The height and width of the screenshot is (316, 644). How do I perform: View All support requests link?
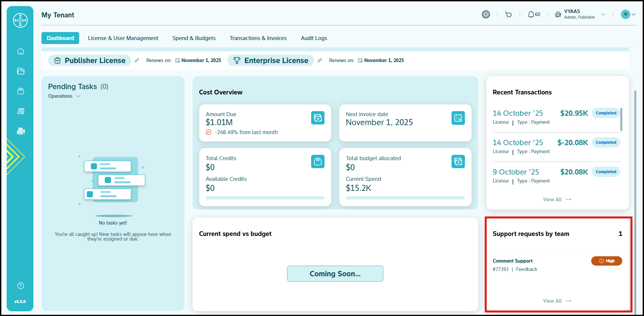(557, 301)
